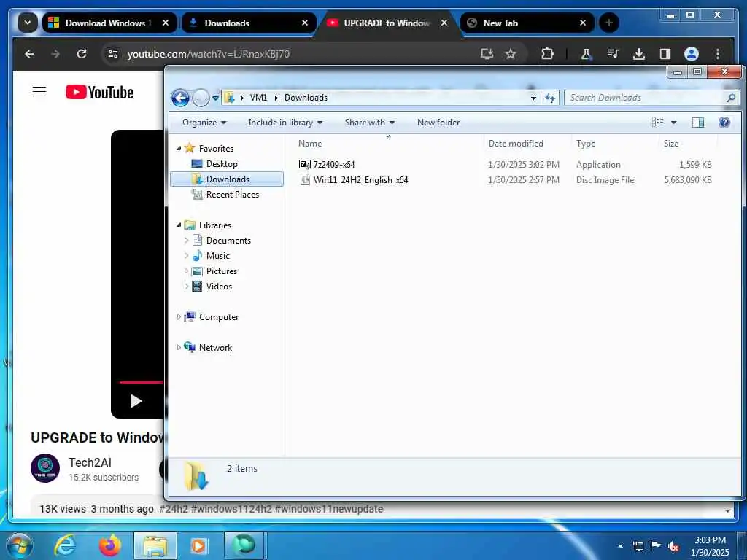This screenshot has height=560, width=747.
Task: Open the Include in library menu
Action: tap(285, 122)
